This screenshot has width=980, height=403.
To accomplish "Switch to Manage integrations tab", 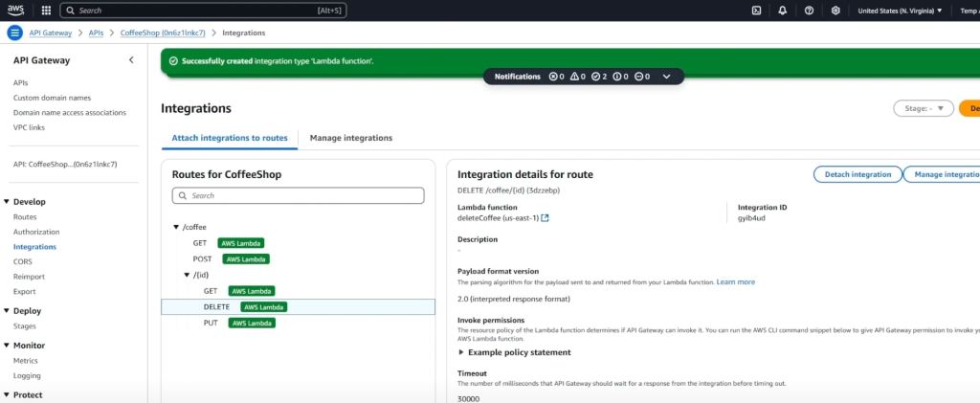I will [350, 138].
